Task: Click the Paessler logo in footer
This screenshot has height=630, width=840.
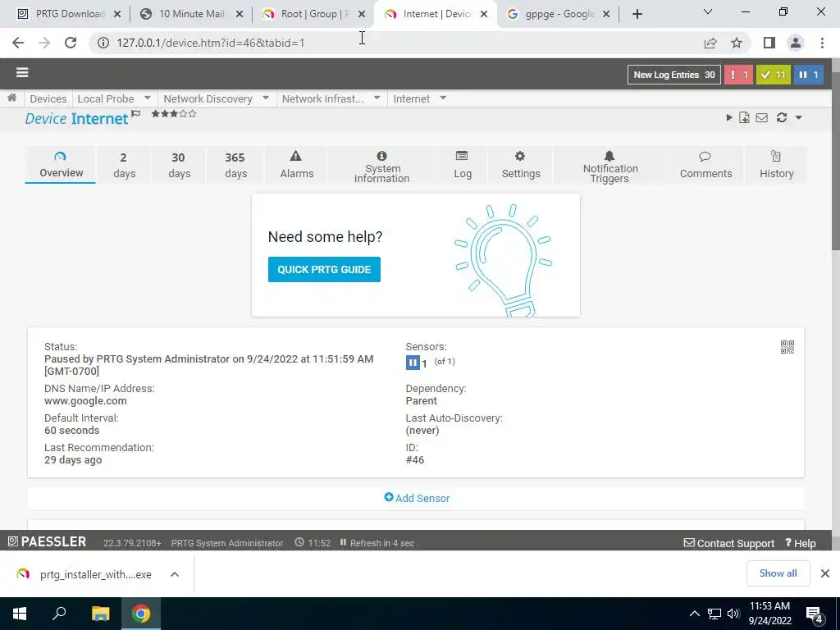Action: tap(47, 541)
